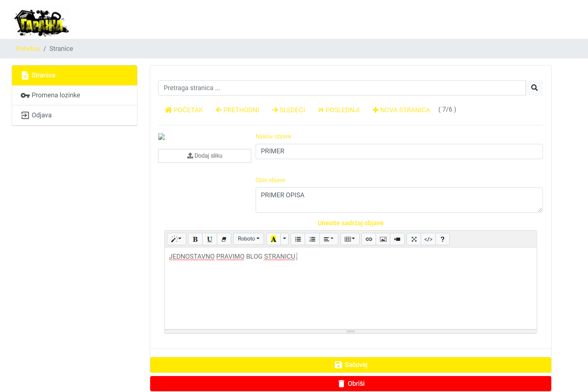Insert a picture with the image icon
The image size is (588, 392).
pos(383,239)
